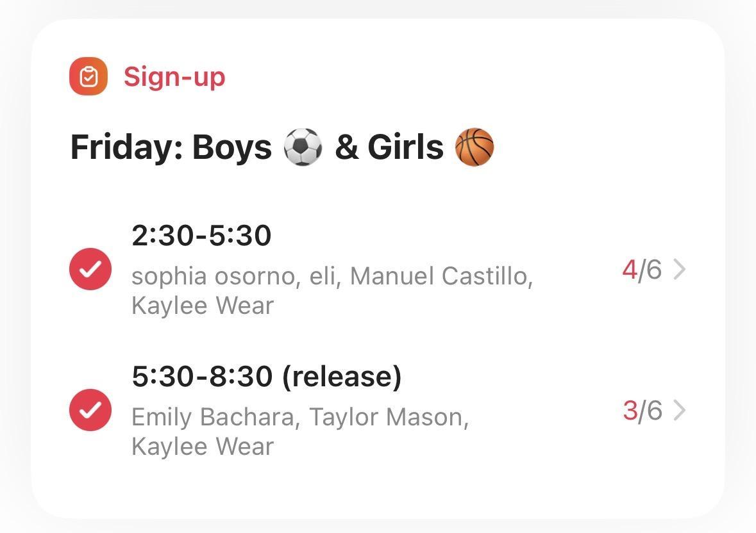
Task: Click the soccer ball emoji in the title
Action: click(x=303, y=147)
